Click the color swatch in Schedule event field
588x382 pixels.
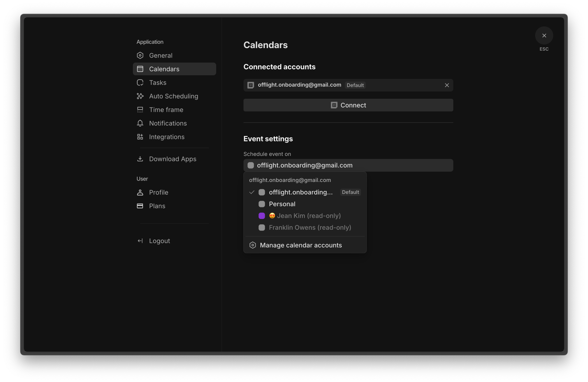pyautogui.click(x=251, y=165)
